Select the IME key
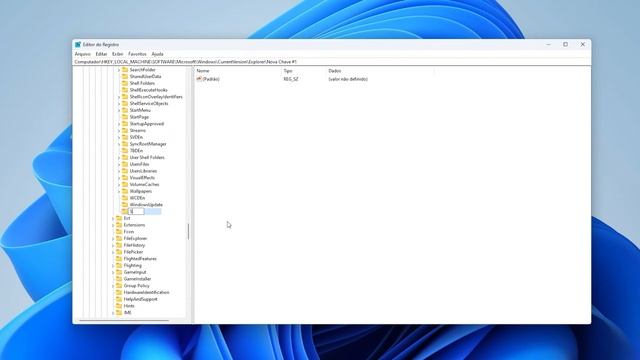The width and height of the screenshot is (640, 360). (x=127, y=313)
